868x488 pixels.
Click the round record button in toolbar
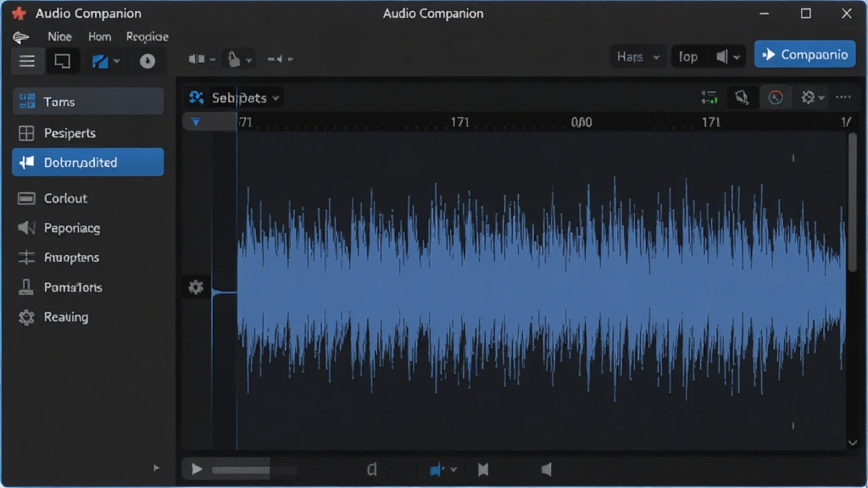pyautogui.click(x=147, y=61)
